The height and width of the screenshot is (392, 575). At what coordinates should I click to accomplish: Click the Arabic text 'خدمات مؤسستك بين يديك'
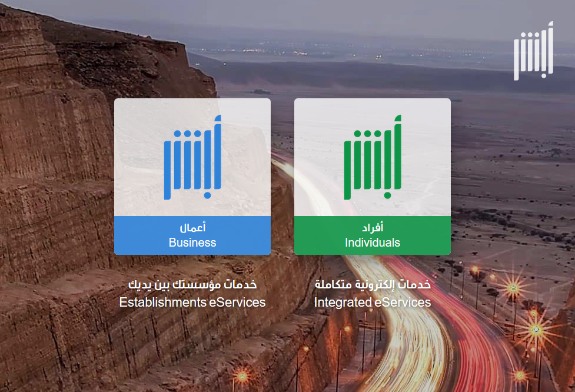tap(192, 284)
